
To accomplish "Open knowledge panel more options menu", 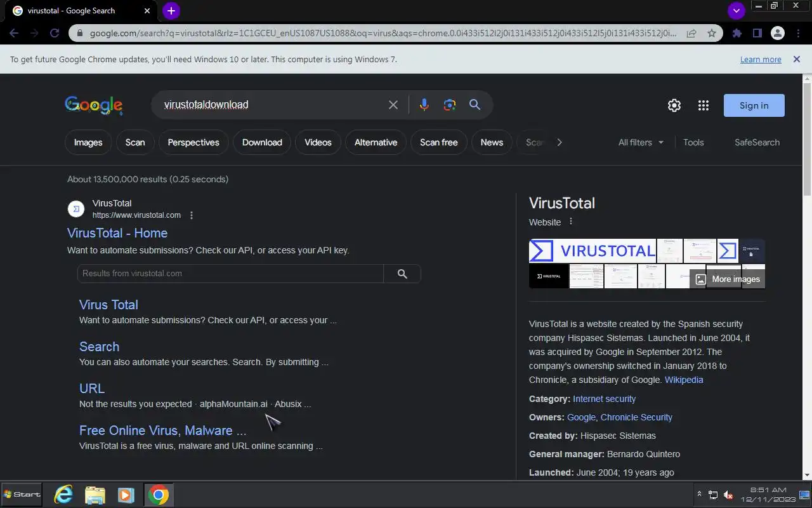I will click(x=570, y=222).
